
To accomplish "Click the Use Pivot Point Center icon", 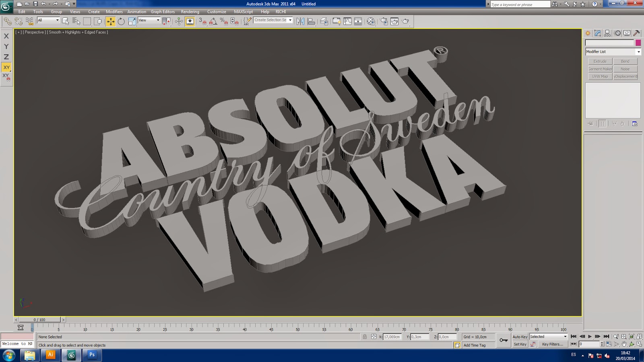I will coord(166,21).
